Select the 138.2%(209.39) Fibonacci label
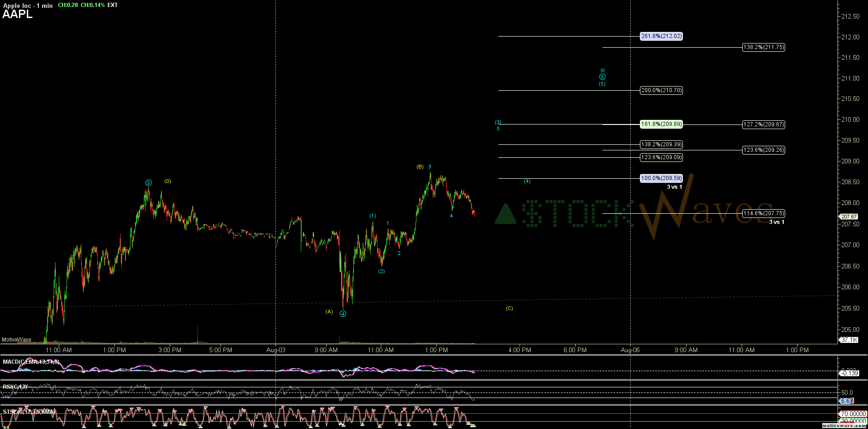The image size is (868, 429). (x=661, y=144)
